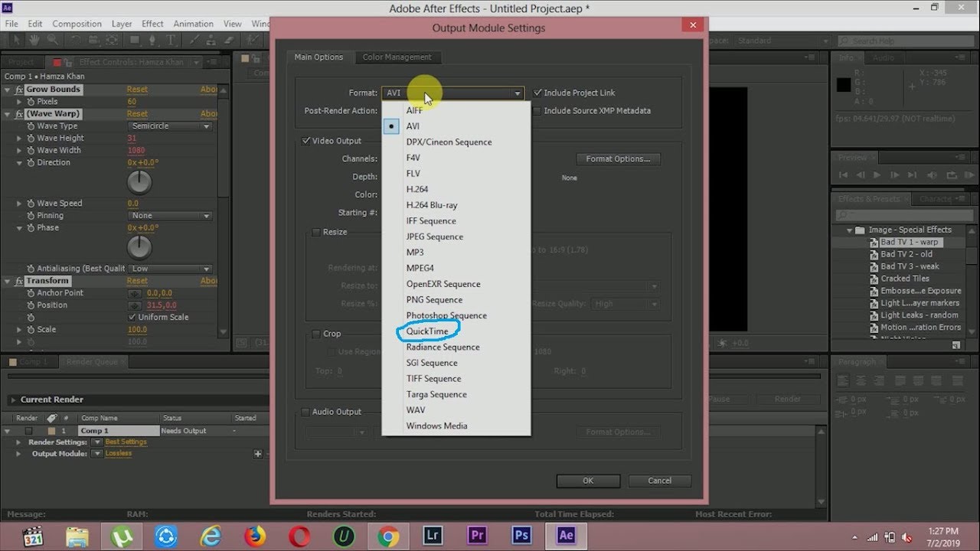Image resolution: width=980 pixels, height=551 pixels.
Task: Open Photoshop from the taskbar
Action: click(521, 536)
